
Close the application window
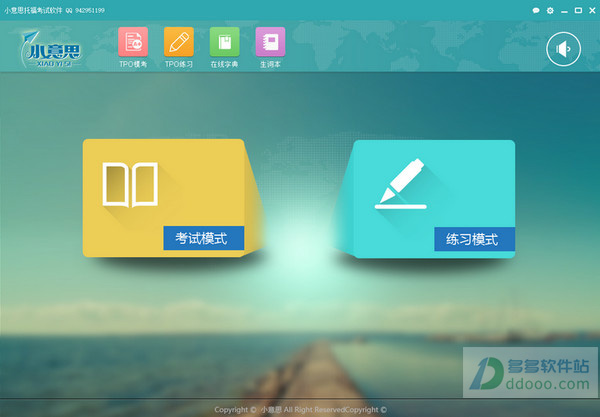pos(592,11)
